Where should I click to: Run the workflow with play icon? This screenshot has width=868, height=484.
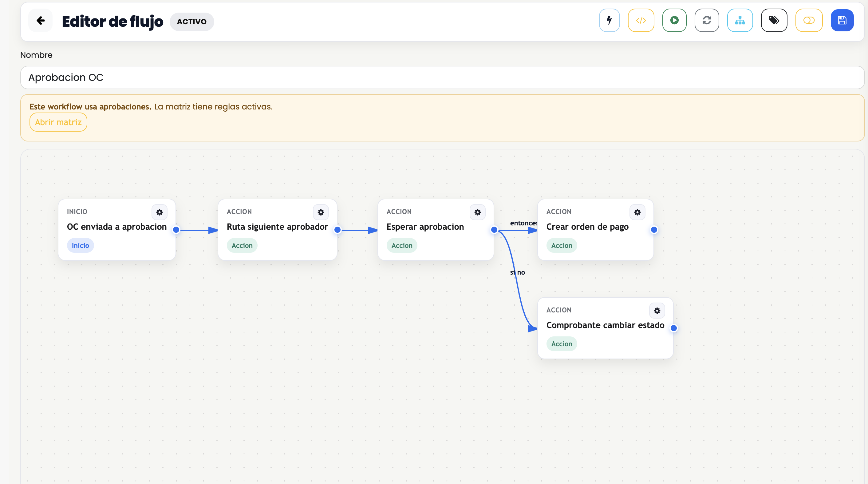(x=674, y=21)
